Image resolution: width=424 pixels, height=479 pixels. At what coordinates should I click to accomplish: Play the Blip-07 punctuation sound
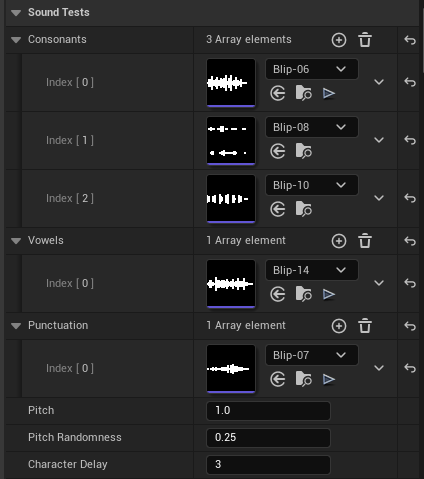[329, 379]
